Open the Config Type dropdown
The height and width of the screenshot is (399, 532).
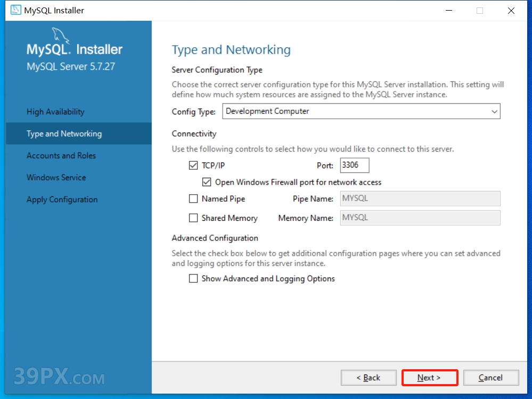click(x=361, y=112)
